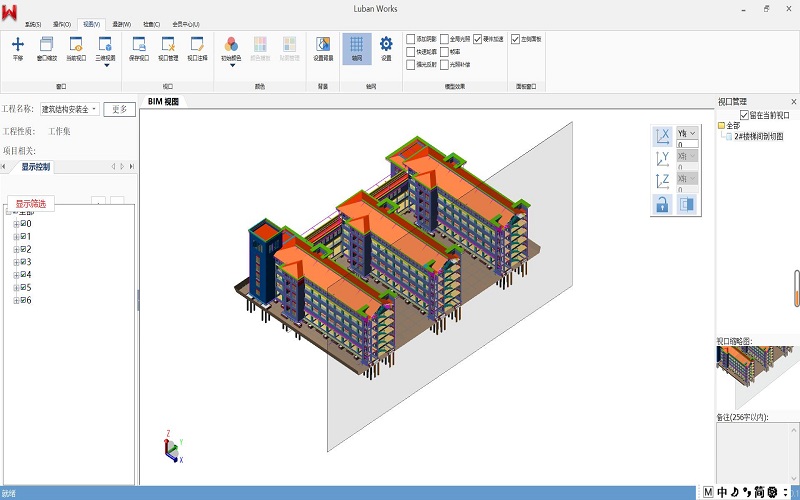Enable the 帧率 checkbox
Viewport: 800px width, 500px height.
444,52
